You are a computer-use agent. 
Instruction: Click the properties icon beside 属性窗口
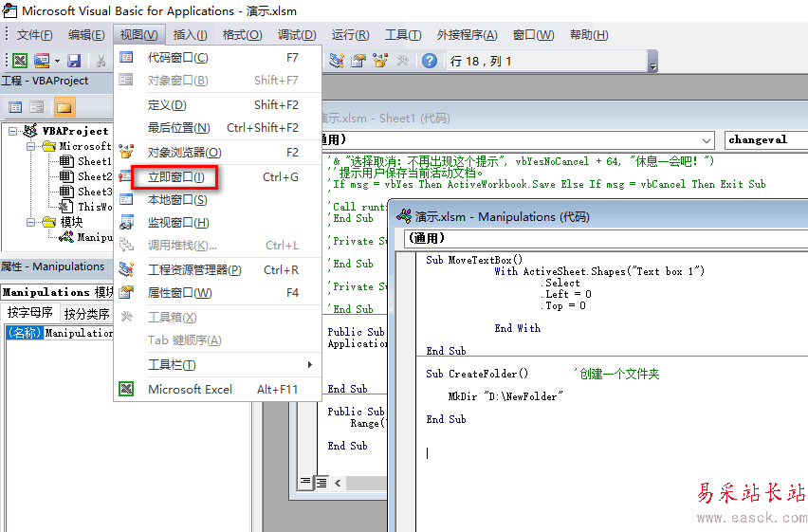[126, 292]
